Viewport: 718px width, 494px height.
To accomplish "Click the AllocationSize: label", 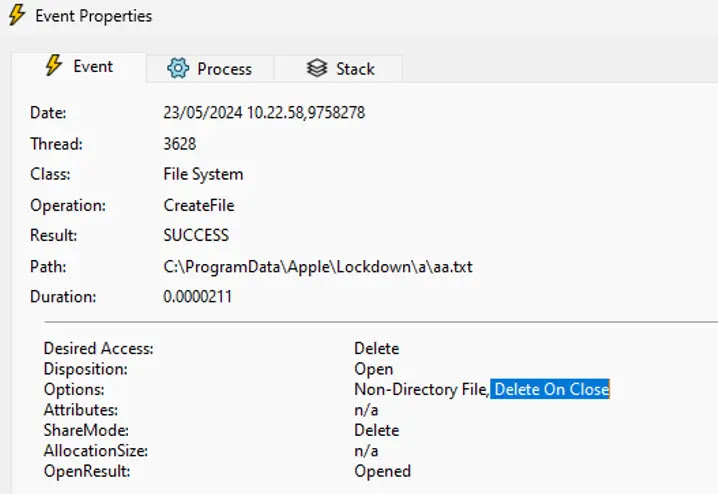I will [96, 451].
